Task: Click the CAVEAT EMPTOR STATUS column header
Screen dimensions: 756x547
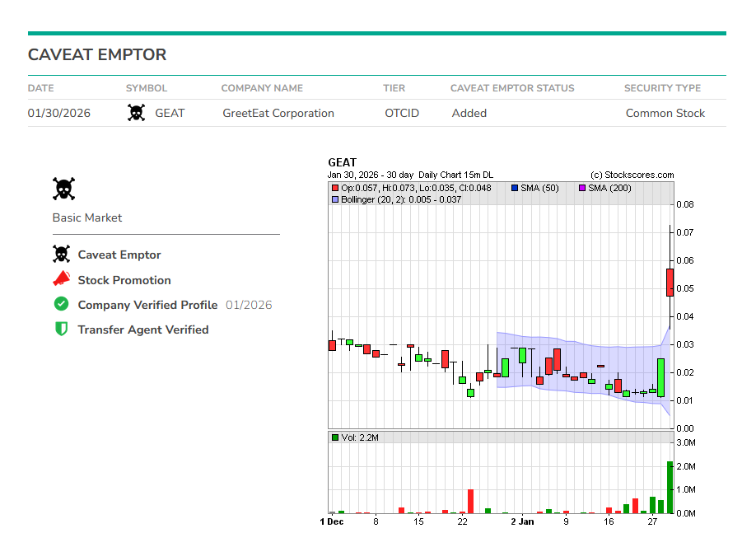Action: pyautogui.click(x=512, y=88)
